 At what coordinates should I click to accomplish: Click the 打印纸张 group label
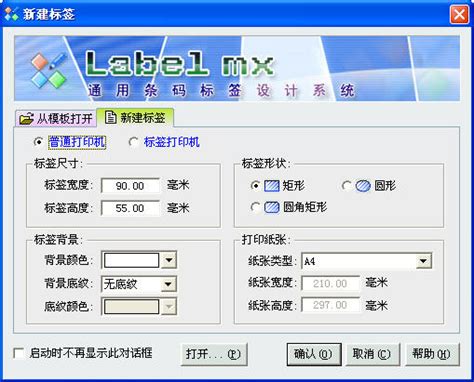click(266, 240)
